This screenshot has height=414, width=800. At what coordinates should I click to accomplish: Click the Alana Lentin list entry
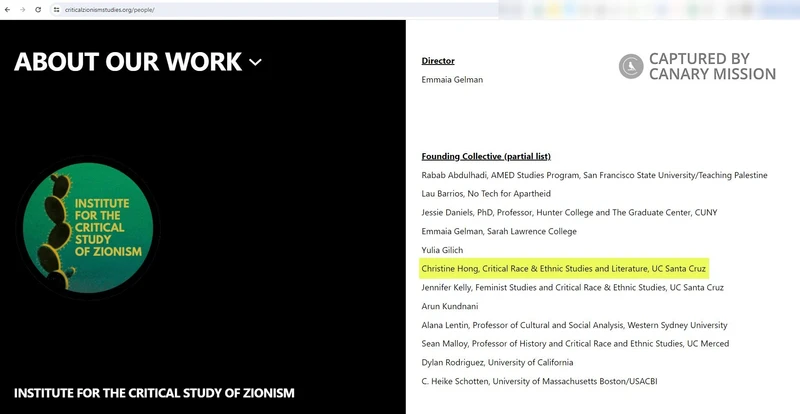pyautogui.click(x=574, y=325)
